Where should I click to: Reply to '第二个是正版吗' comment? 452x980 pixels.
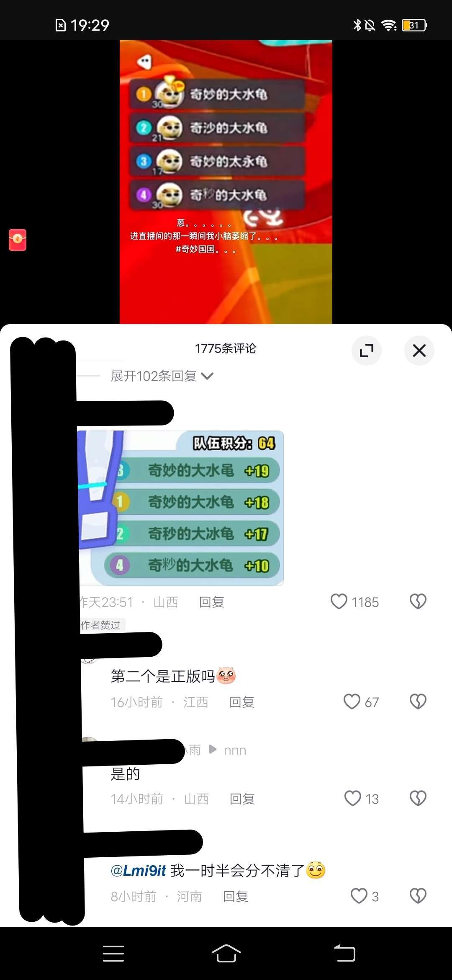pos(242,702)
